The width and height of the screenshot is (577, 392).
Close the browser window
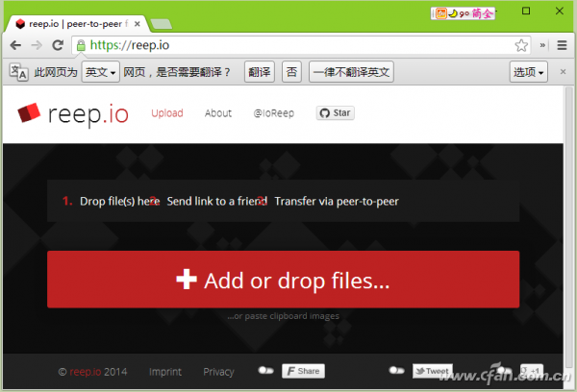pos(560,11)
